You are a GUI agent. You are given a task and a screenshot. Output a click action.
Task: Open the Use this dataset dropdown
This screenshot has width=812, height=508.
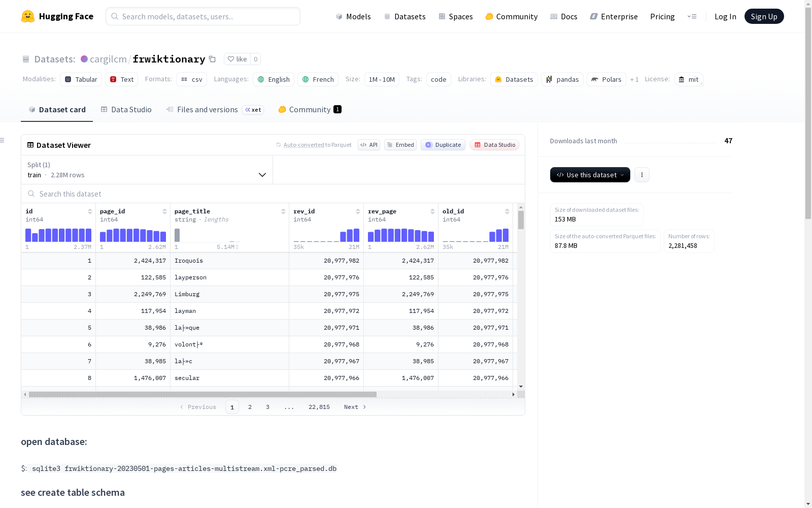tap(590, 175)
